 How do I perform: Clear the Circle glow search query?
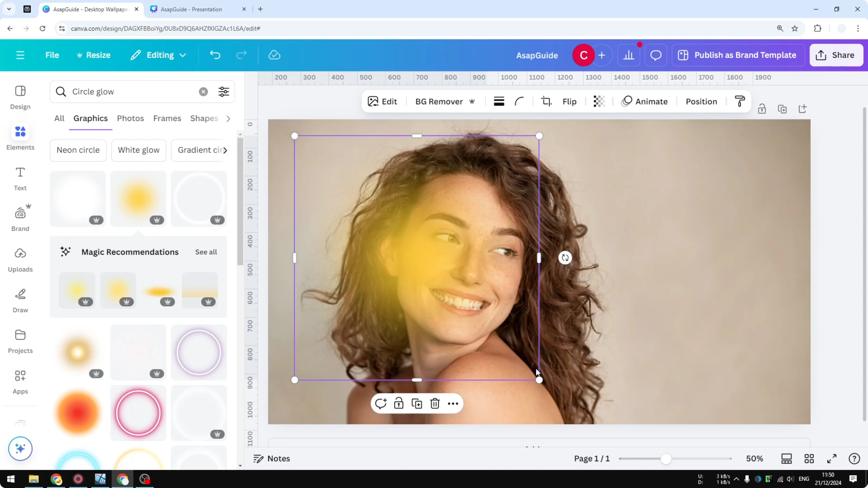[x=203, y=92]
